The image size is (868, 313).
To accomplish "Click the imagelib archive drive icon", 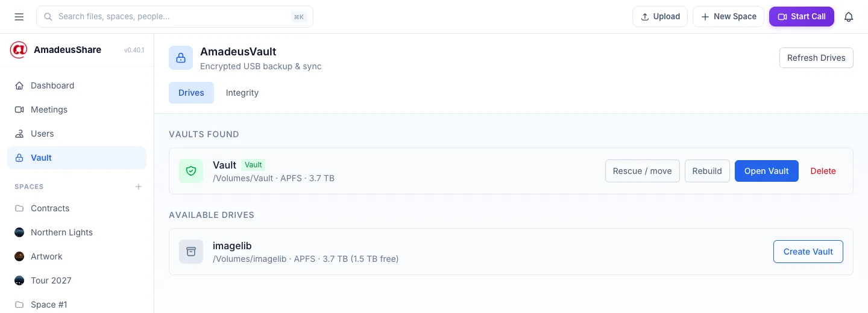I will point(191,252).
